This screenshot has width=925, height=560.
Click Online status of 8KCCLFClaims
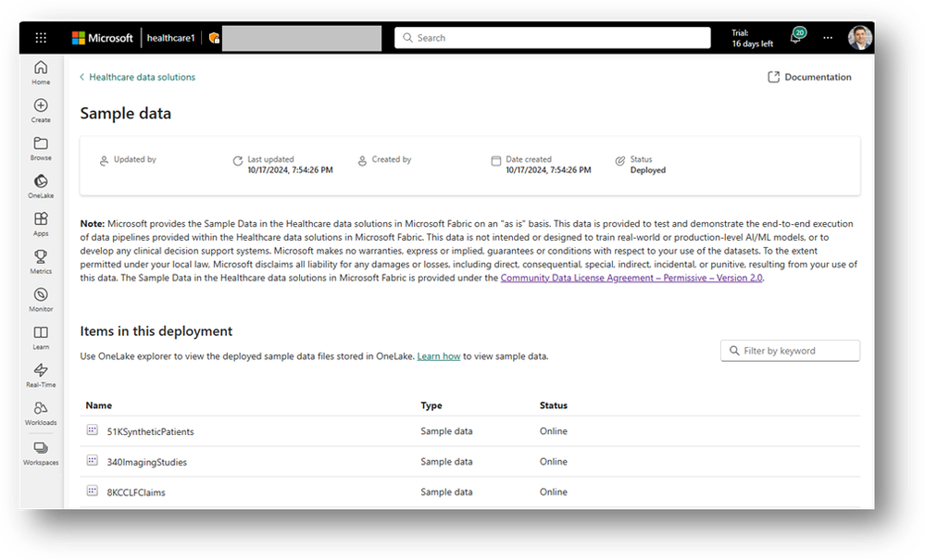click(554, 492)
